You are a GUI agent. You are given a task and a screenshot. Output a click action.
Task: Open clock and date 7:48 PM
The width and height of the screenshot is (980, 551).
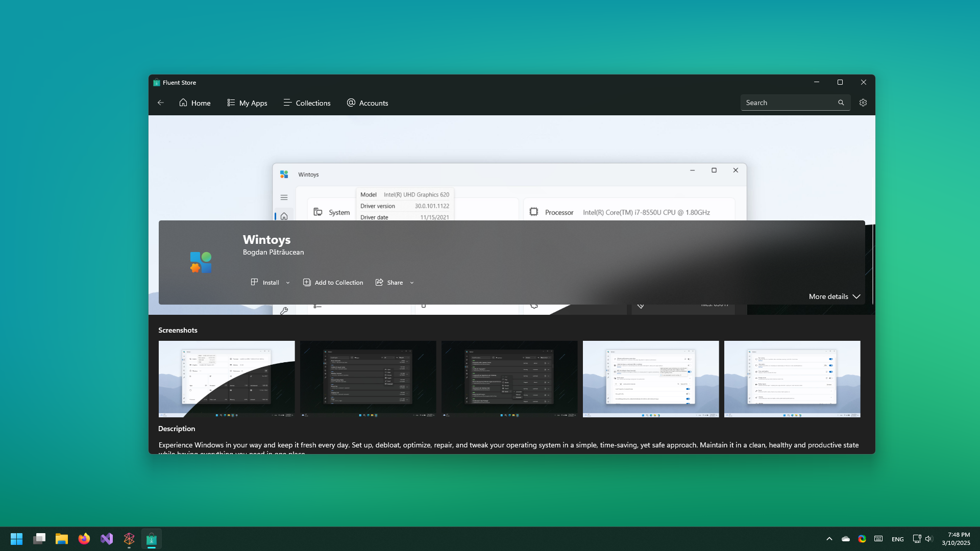(956, 539)
